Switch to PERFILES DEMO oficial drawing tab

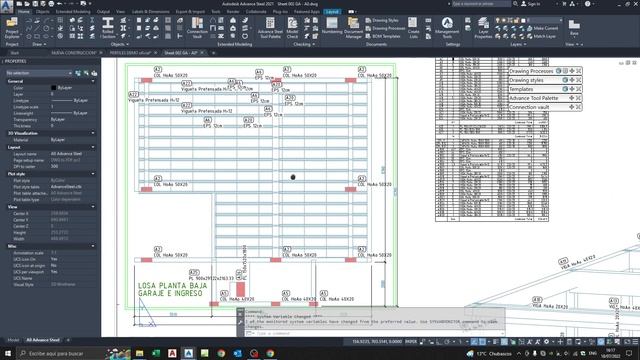tap(130, 53)
